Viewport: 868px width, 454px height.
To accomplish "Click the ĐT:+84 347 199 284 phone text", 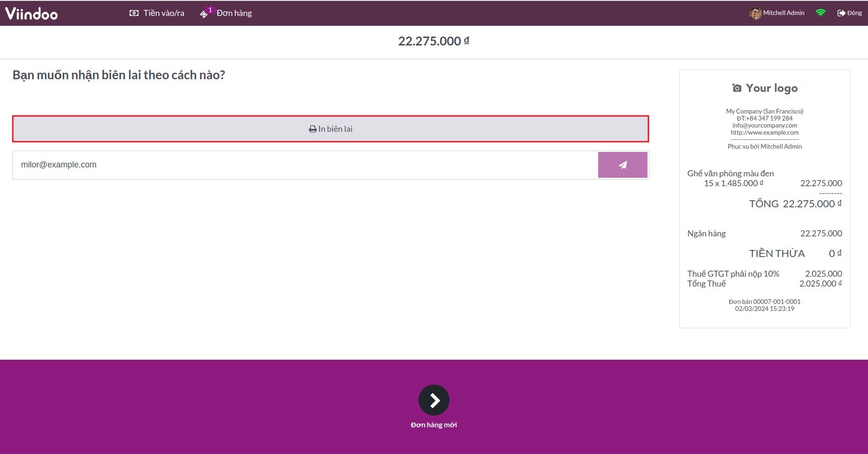I will 765,118.
